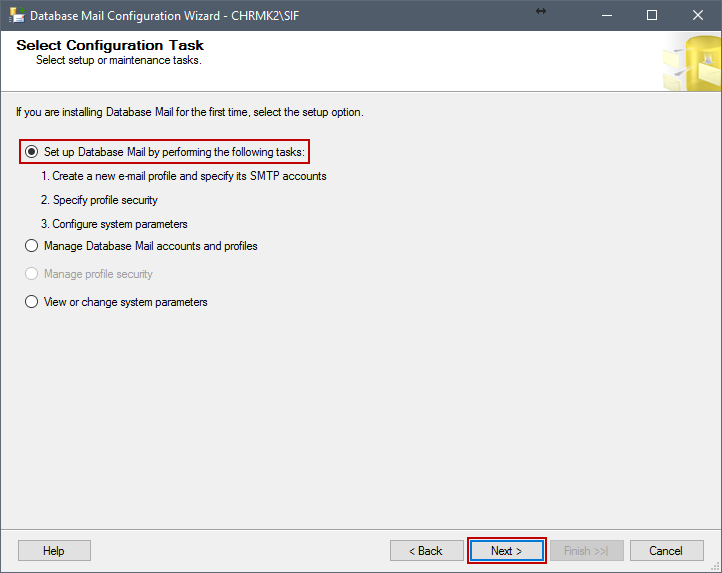722x573 pixels.
Task: Click the step 1 Create new e-mail profile text
Action: [x=184, y=176]
